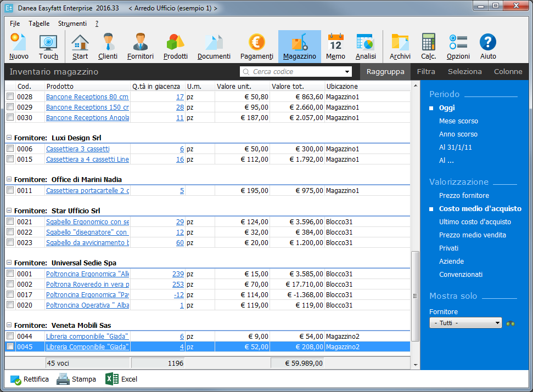Open the Poltrona Roveredo product link
Viewport: 533px width, 392px height.
(87, 285)
